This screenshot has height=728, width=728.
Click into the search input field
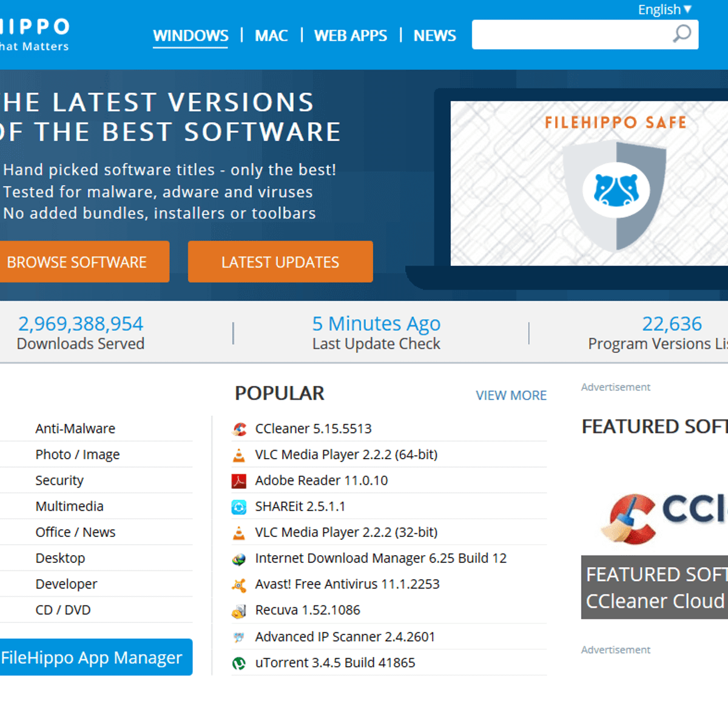[x=570, y=35]
